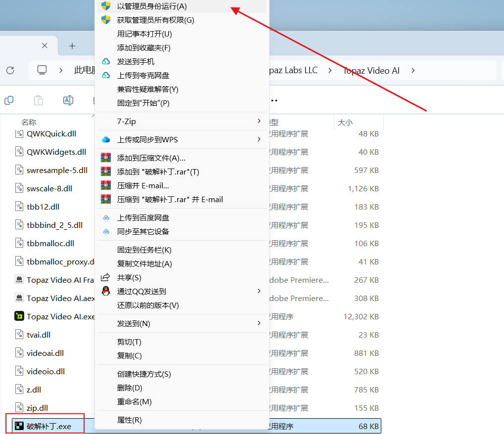Image resolution: width=504 pixels, height=434 pixels.
Task: Click the rename icon in Explorer toolbar
Action: [68, 100]
